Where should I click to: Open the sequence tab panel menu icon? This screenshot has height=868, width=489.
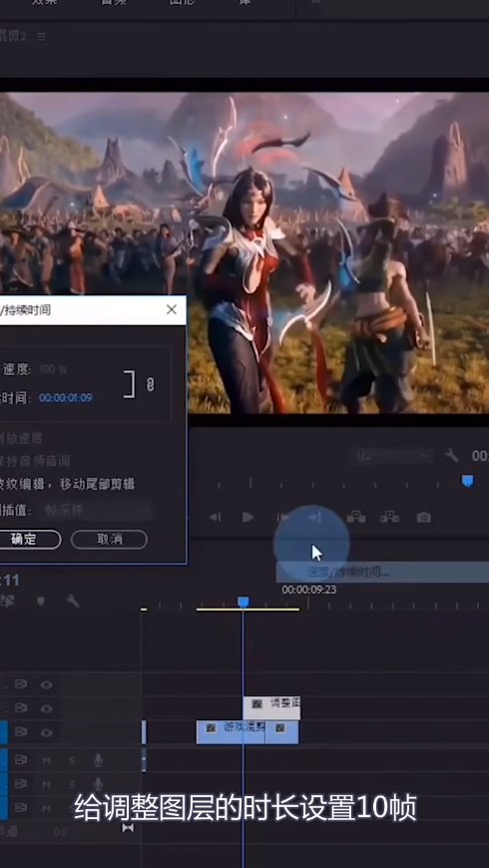point(41,37)
